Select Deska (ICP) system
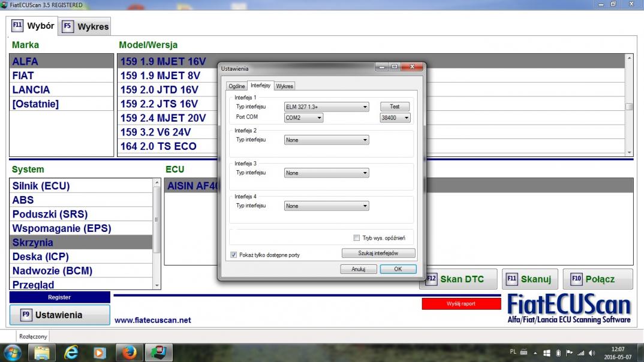 click(81, 257)
